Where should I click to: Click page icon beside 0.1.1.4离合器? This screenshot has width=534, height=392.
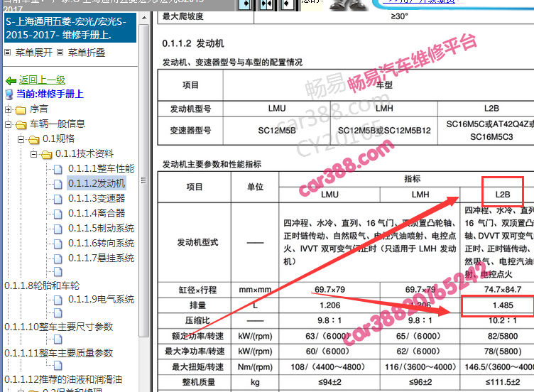click(x=58, y=214)
